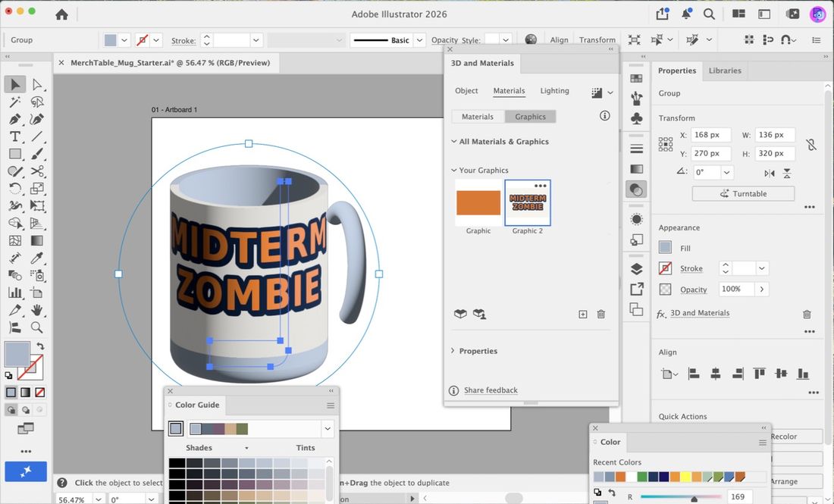Toggle the Graphics segment button

530,117
